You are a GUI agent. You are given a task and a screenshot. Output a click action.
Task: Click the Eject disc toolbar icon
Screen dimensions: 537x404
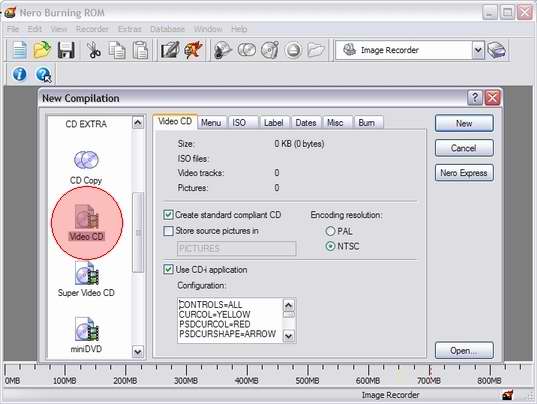tap(293, 50)
